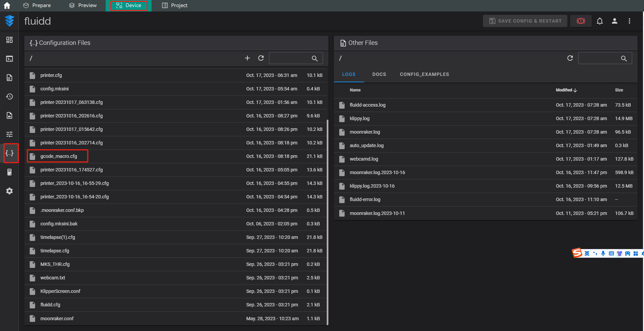
Task: Trigger the emergency stop button
Action: [581, 21]
